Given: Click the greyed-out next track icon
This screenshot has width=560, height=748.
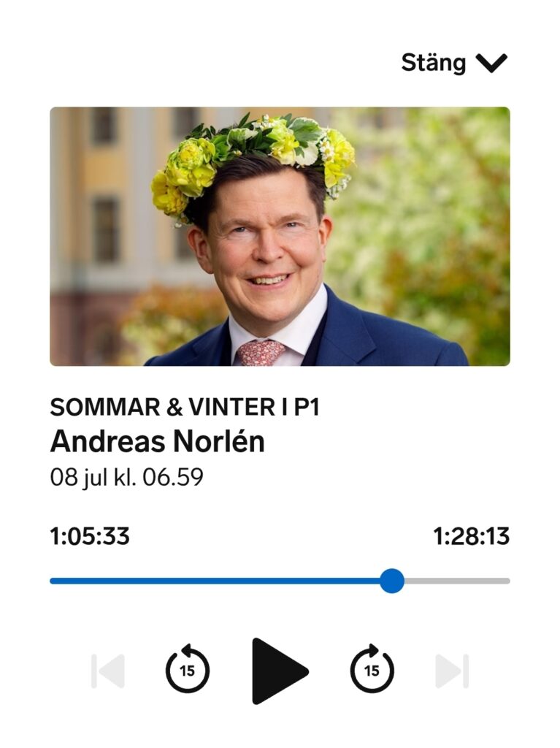Looking at the screenshot, I should click(x=452, y=671).
